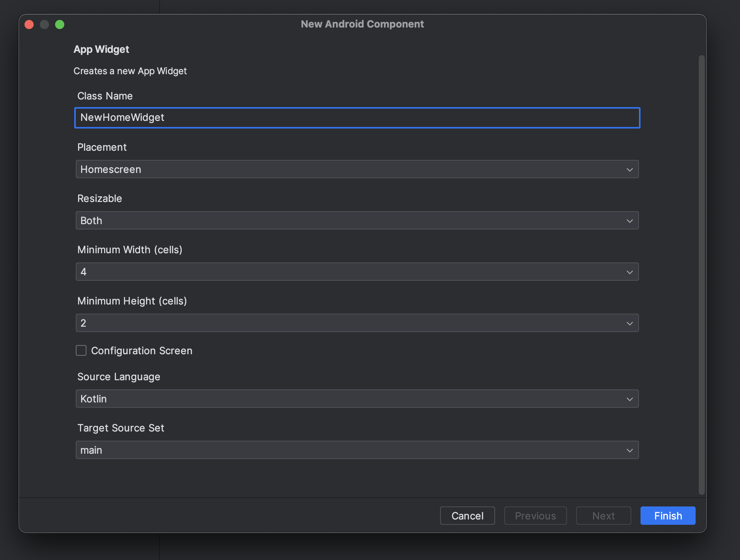Click the green zoom window button
Image resolution: width=740 pixels, height=560 pixels.
60,24
